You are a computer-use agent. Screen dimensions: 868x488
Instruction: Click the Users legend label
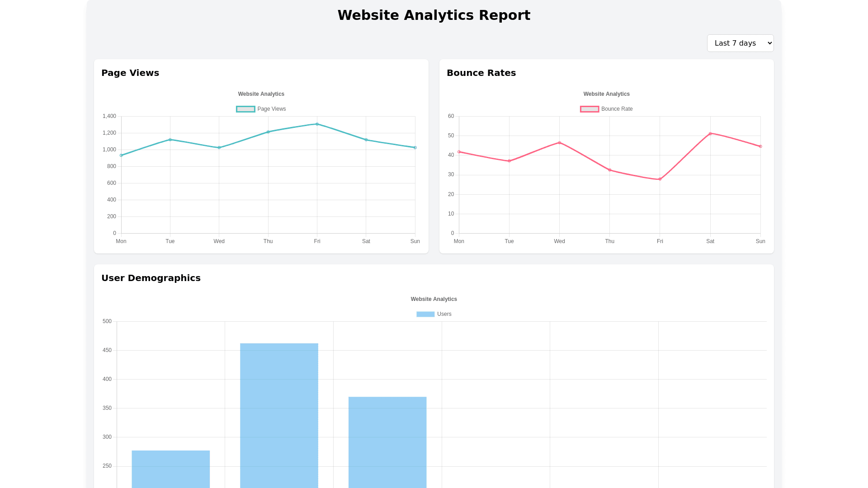click(444, 314)
